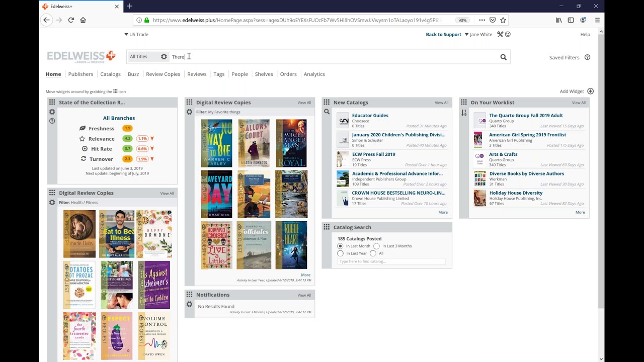Click the help icon in State of the Collection widget

point(52,121)
